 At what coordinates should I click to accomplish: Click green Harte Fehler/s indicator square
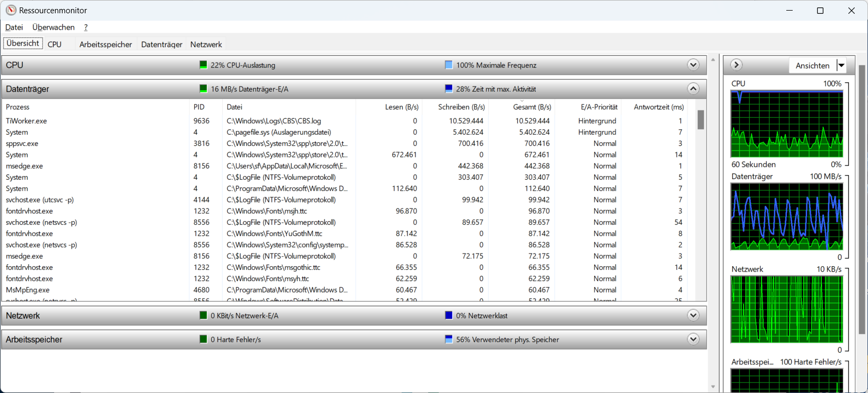point(203,339)
